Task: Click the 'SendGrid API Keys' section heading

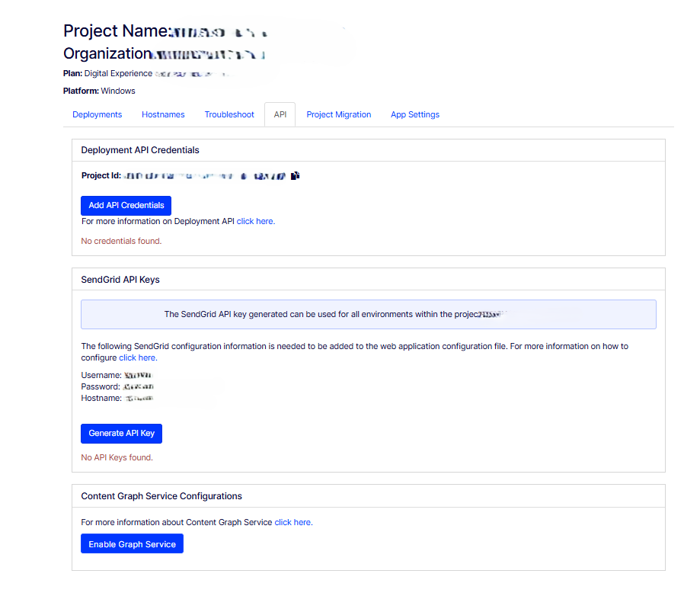Action: click(120, 280)
